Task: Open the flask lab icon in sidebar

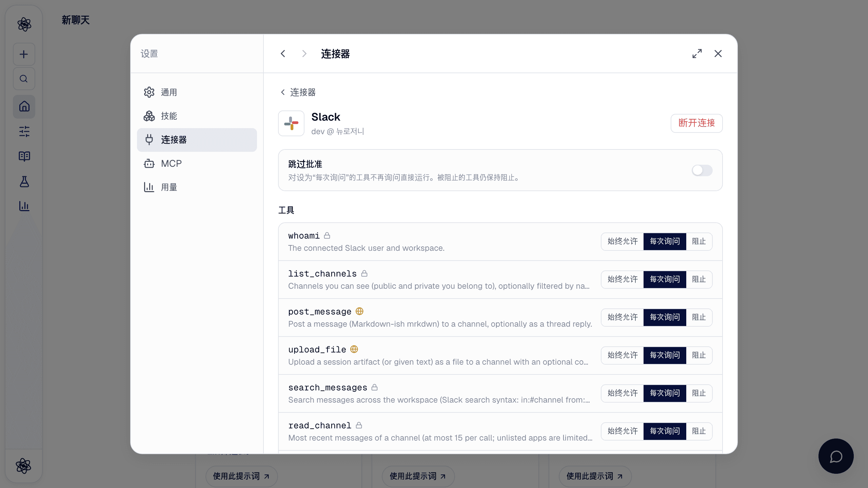Action: point(24,181)
